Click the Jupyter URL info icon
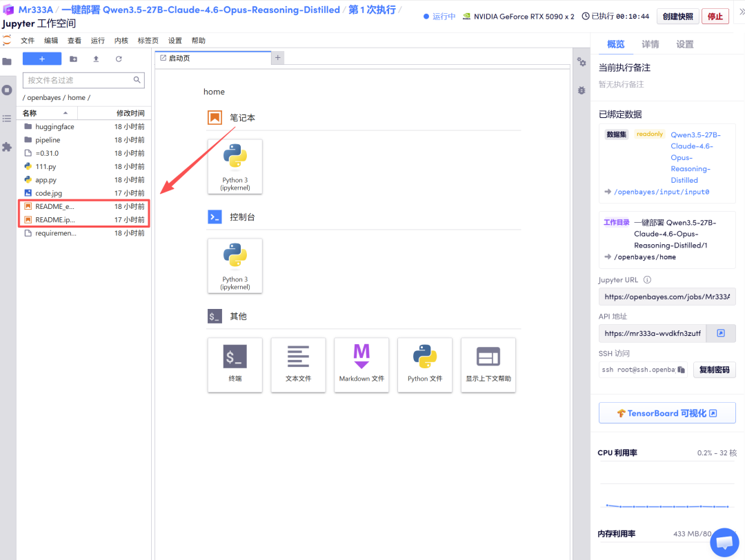 (647, 280)
